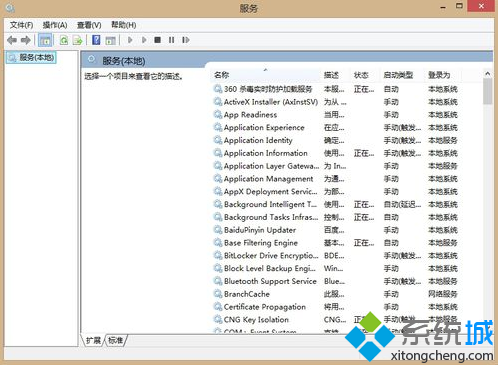Sort by the 登录为 column header
The height and width of the screenshot is (366, 498).
(443, 75)
